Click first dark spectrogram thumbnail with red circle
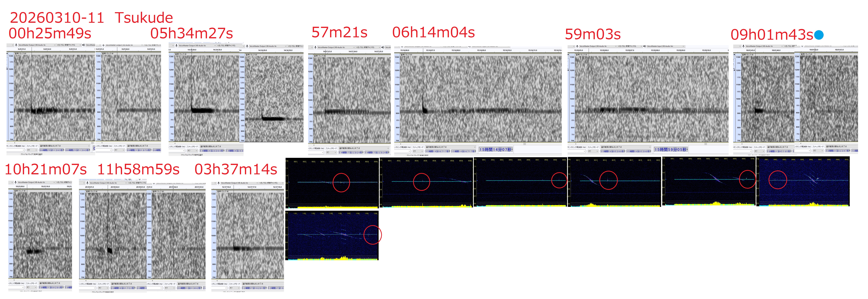Image resolution: width=868 pixels, height=299 pixels. click(332, 183)
